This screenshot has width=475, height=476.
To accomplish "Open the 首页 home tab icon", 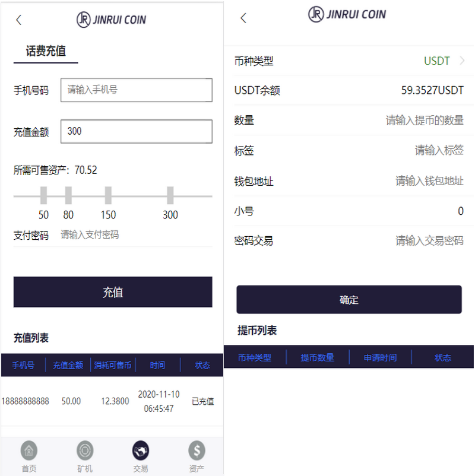I will tap(29, 450).
